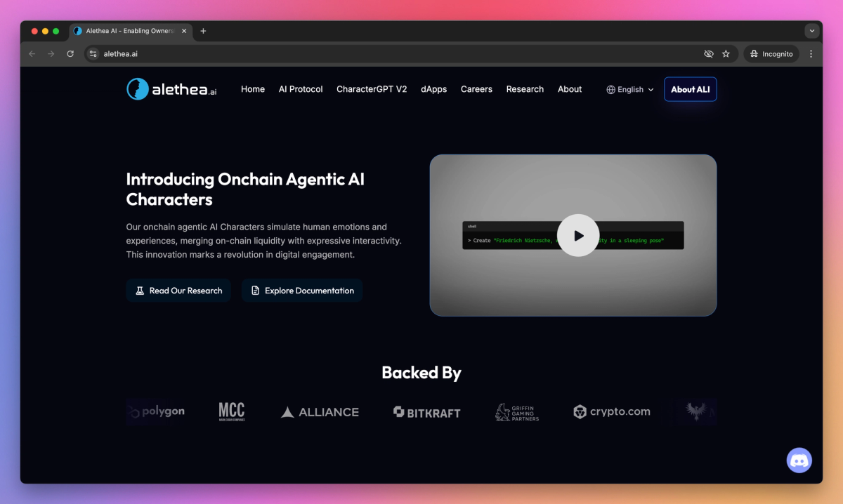843x504 pixels.
Task: Click the shell command text in video
Action: [x=566, y=241]
